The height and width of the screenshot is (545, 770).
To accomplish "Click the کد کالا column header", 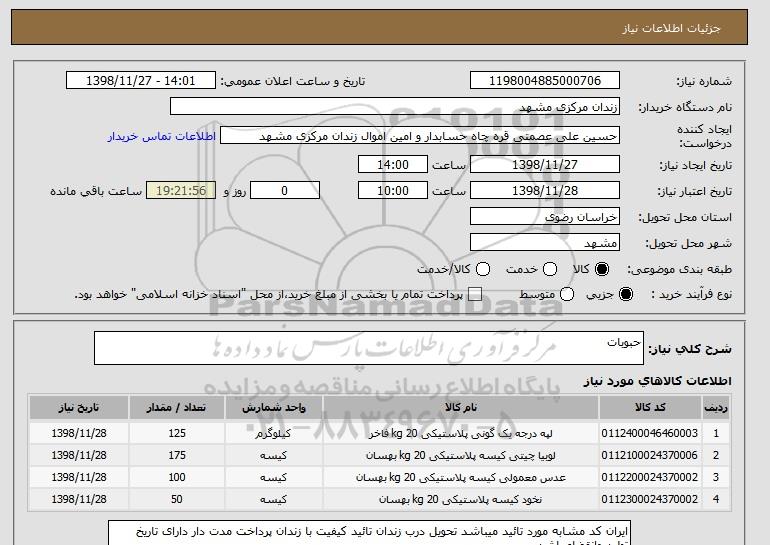I will point(650,408).
